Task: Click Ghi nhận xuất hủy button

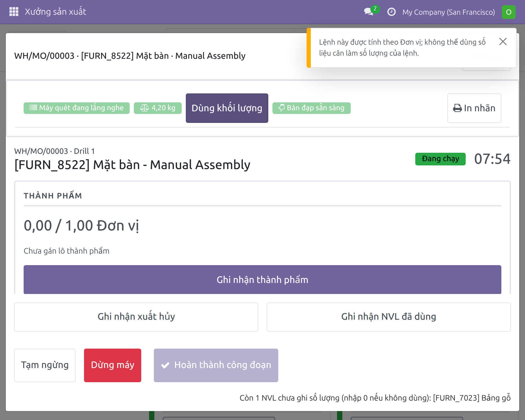Action: coord(136,317)
